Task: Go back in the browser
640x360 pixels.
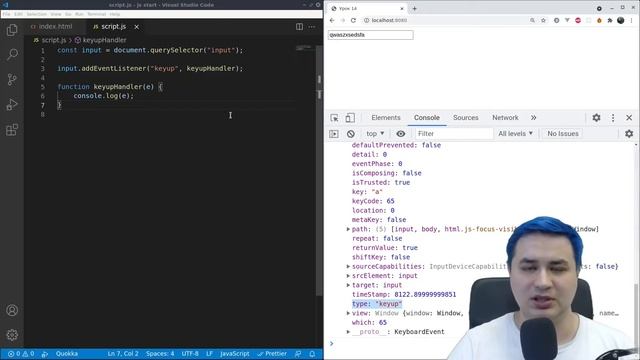Action: pos(332,20)
